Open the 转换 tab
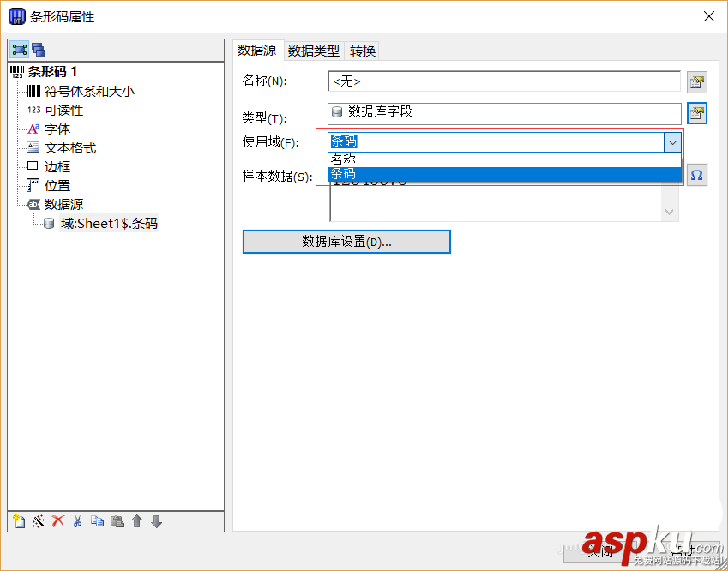The image size is (728, 571). [362, 51]
